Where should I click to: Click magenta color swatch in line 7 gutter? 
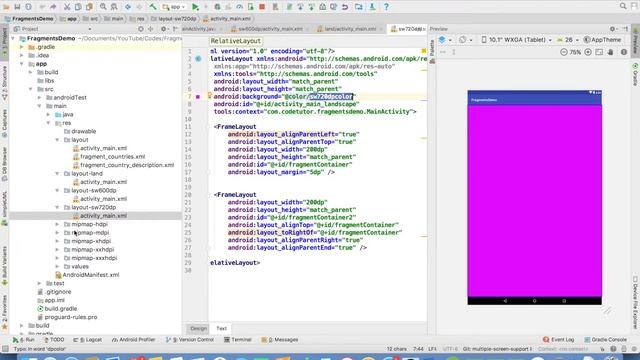coord(198,97)
